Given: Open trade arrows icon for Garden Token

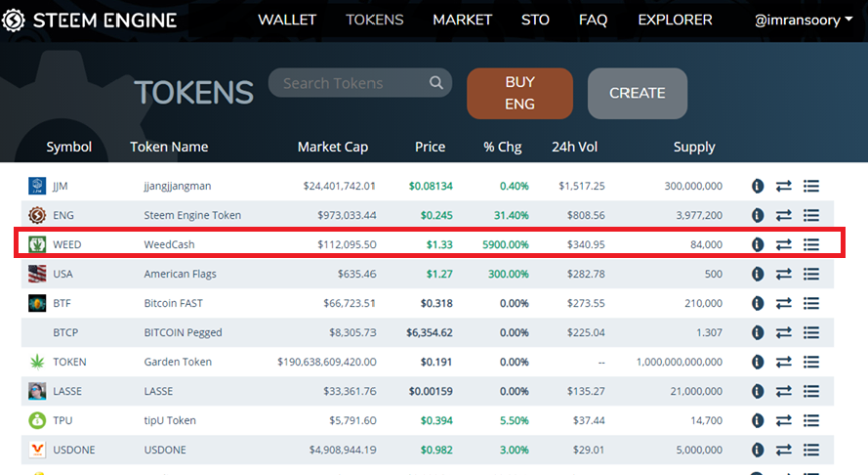Looking at the screenshot, I should click(x=784, y=362).
